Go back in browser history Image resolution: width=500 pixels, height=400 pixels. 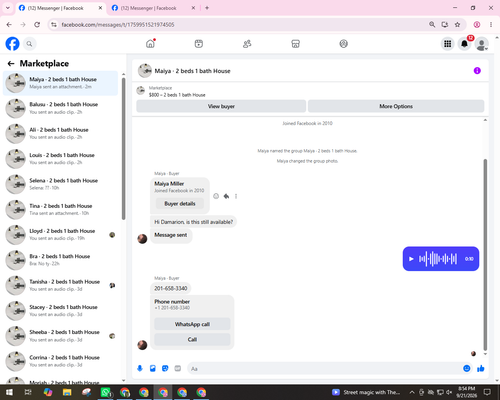coord(9,25)
